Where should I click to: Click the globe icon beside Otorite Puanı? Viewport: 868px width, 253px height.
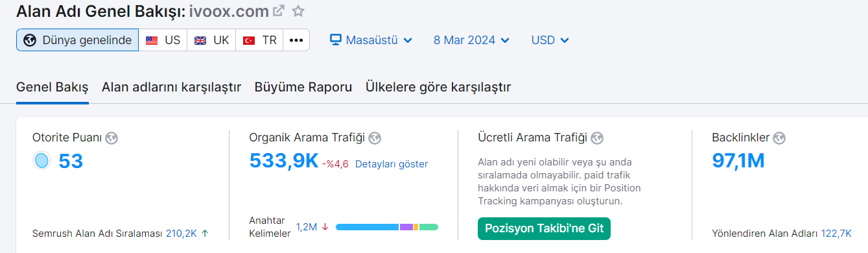[x=111, y=138]
